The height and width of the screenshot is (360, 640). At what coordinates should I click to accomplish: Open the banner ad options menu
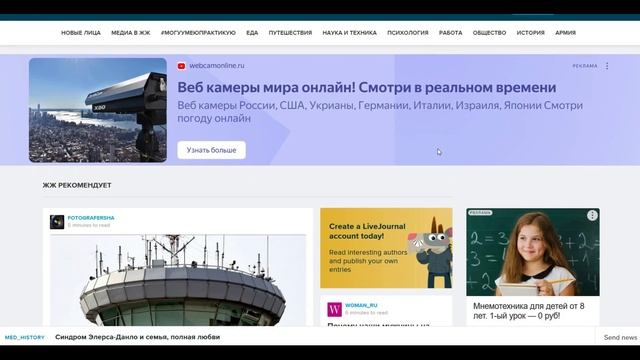coord(607,66)
